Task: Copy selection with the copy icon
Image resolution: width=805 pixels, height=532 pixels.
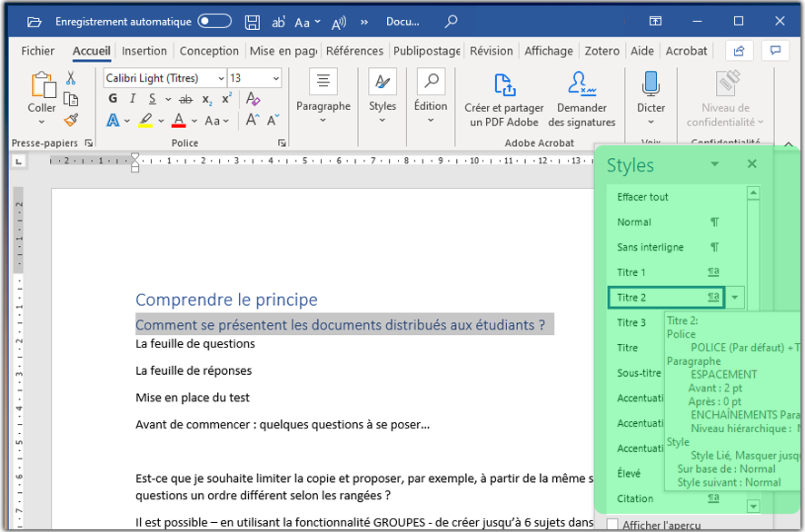Action: 71,99
